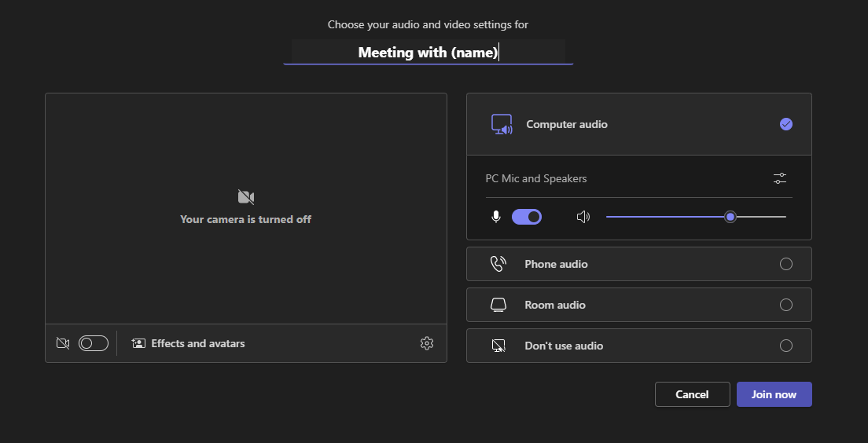Select the Room audio radio button
Screen dimensions: 868x443
pos(786,305)
